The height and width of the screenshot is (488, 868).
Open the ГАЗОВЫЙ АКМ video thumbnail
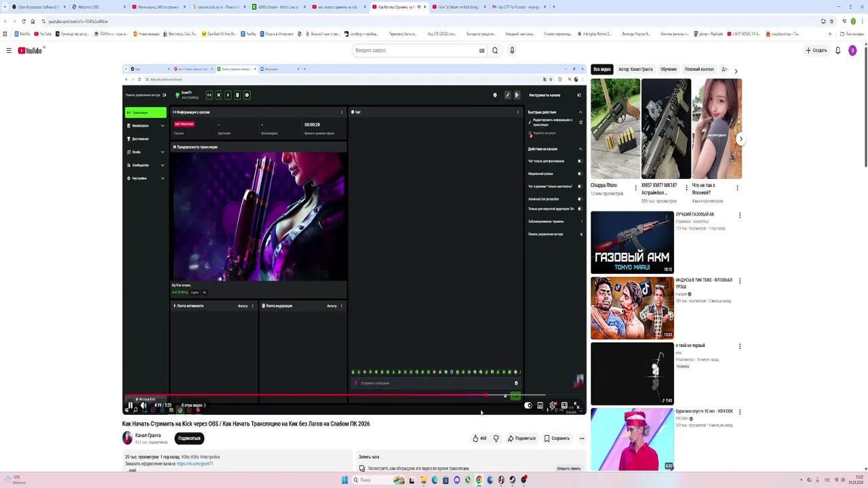[x=632, y=242]
